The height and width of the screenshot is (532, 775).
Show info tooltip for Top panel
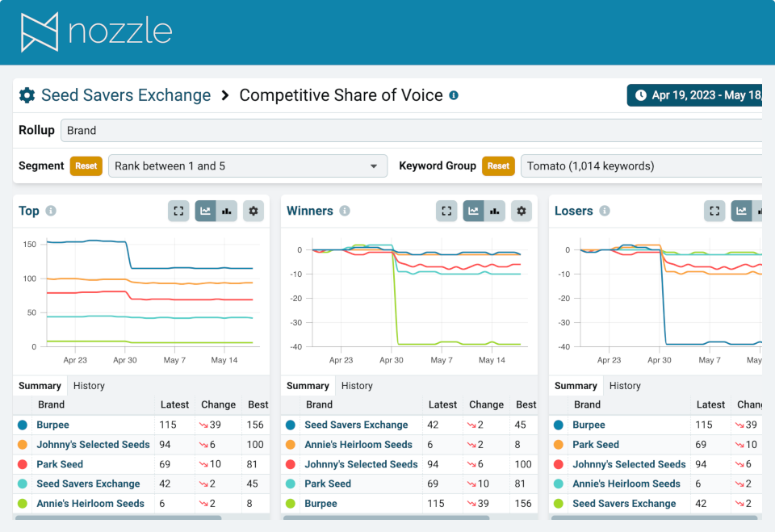pos(51,211)
